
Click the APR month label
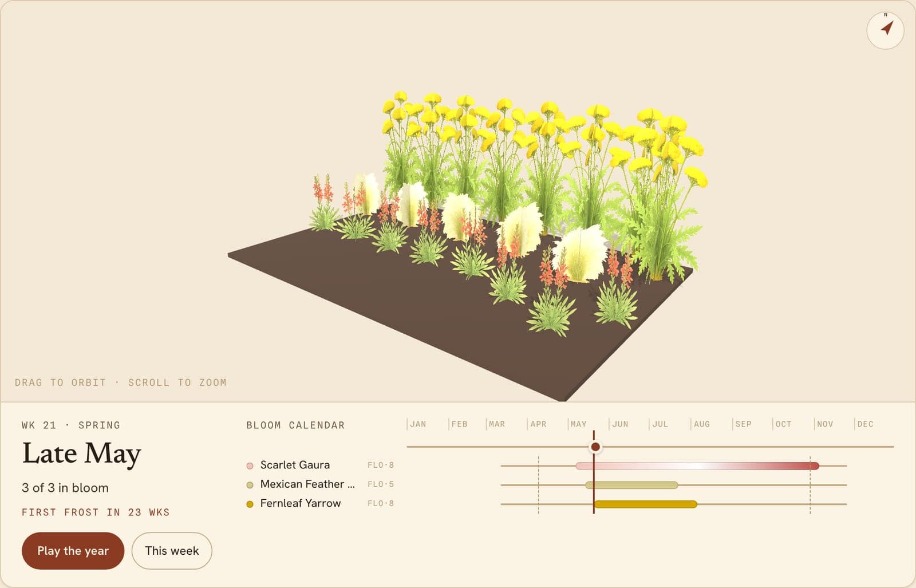pyautogui.click(x=538, y=424)
